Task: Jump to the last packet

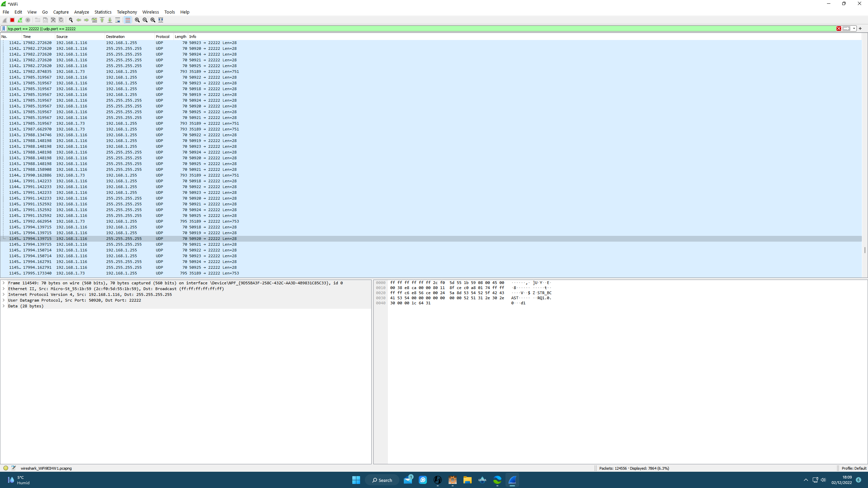Action: (110, 20)
